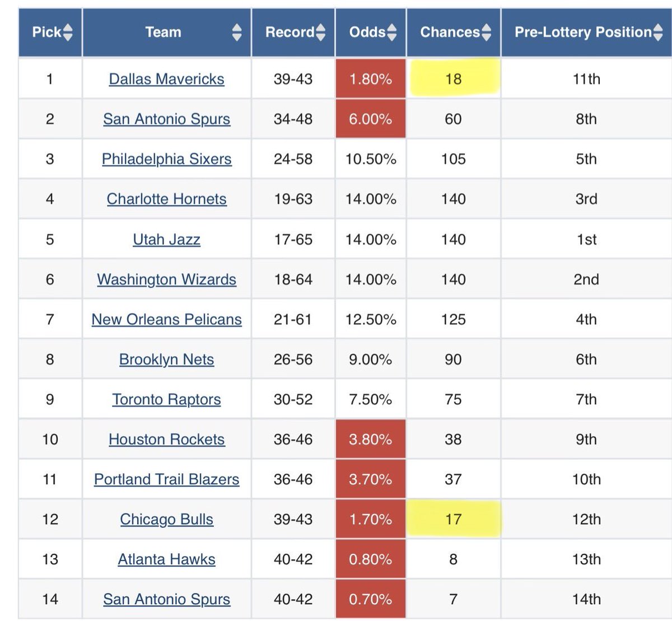The image size is (672, 621).
Task: Click the Pre-Lottery Position header label
Action: (x=583, y=32)
